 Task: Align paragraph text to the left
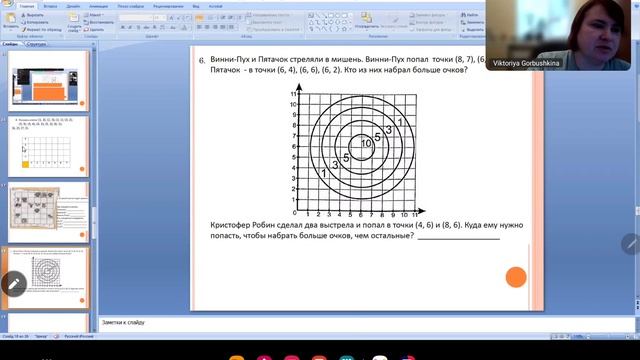pyautogui.click(x=199, y=27)
